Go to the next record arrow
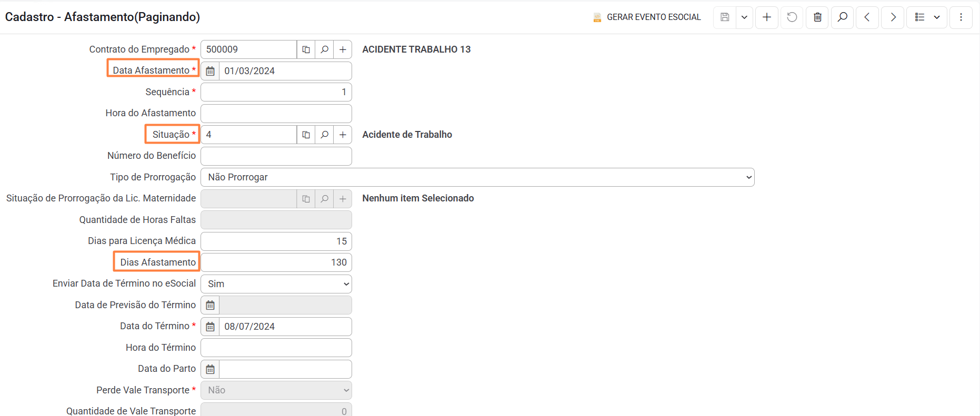 (893, 17)
